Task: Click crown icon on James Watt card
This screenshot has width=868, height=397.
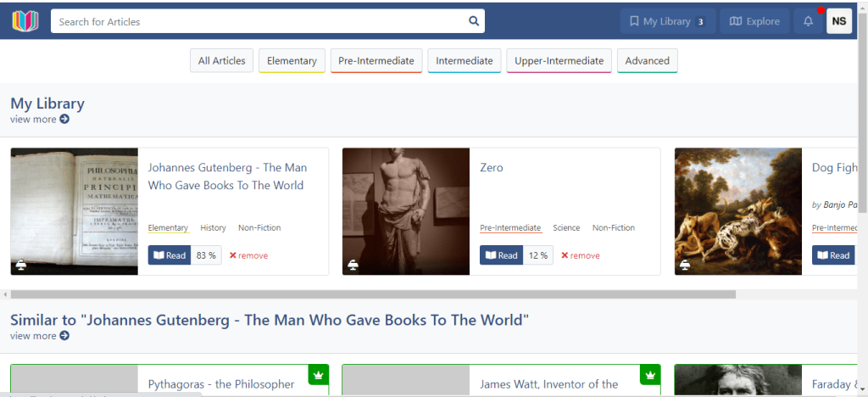Action: click(x=650, y=374)
